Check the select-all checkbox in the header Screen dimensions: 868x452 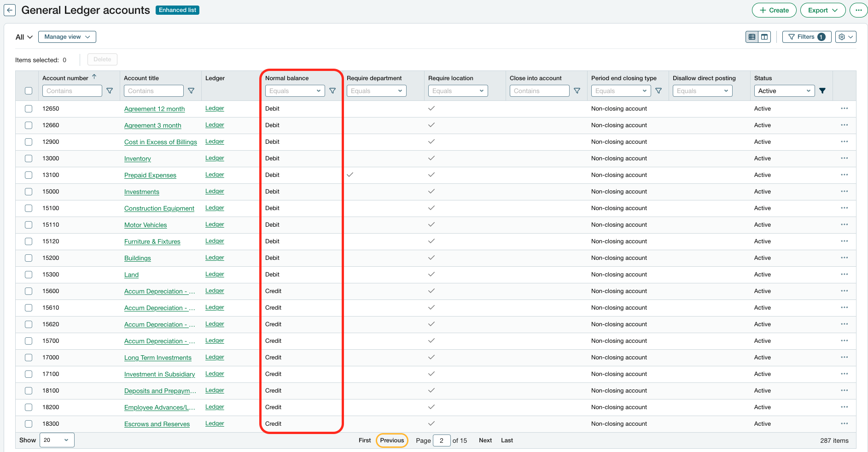(29, 91)
